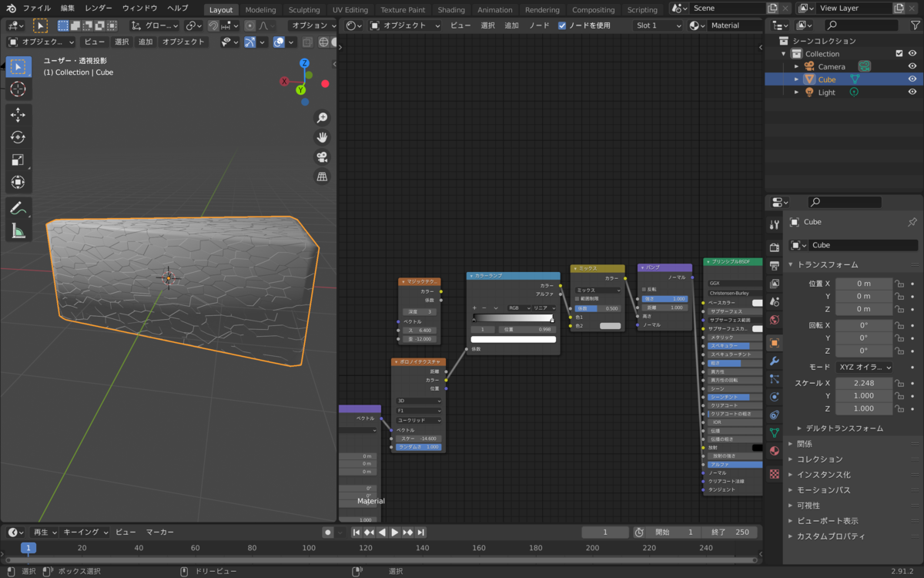This screenshot has height=578, width=924.
Task: Click the blue Z axis gizmo circle
Action: click(305, 63)
